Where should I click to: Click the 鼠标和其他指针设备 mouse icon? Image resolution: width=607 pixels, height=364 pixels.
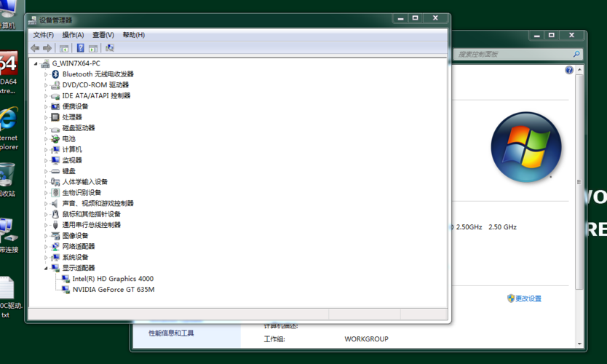click(x=55, y=214)
